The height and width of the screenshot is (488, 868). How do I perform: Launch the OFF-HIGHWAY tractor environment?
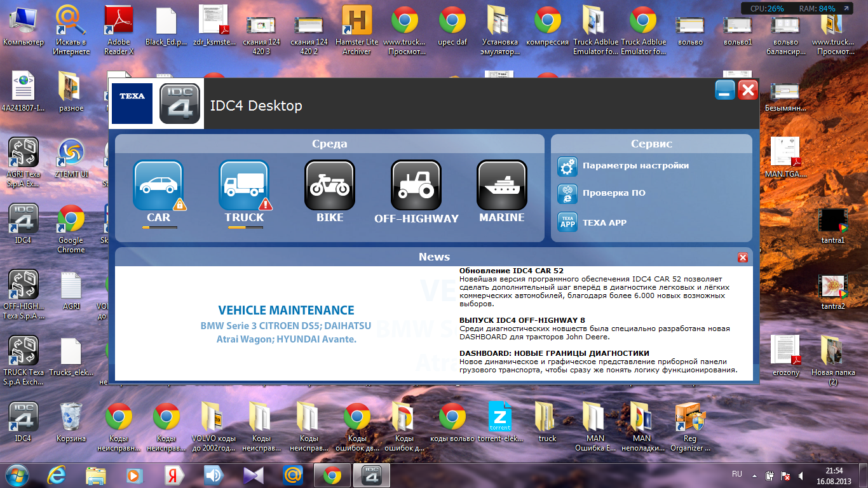coord(416,185)
